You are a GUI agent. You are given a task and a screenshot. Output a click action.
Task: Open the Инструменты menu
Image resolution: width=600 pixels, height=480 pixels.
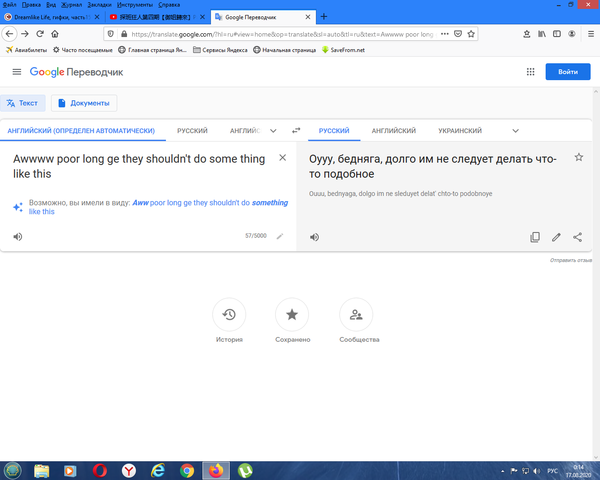click(x=135, y=5)
